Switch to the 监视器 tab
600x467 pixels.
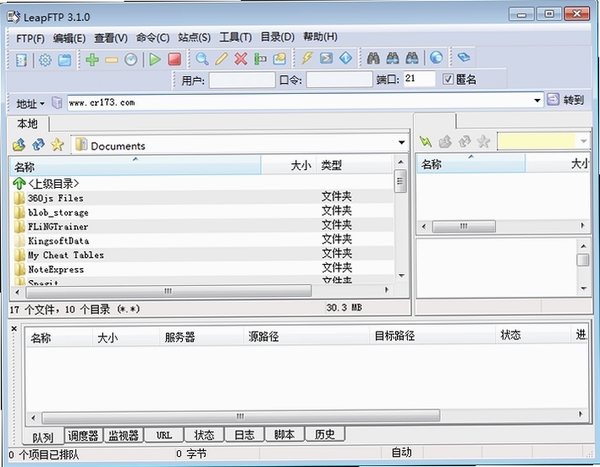click(123, 435)
